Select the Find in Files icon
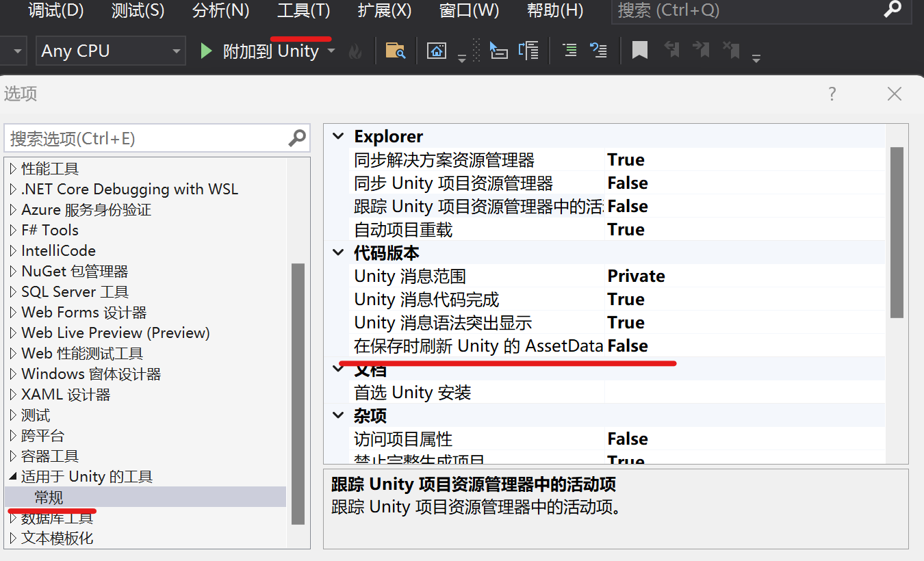The height and width of the screenshot is (561, 924). [396, 50]
